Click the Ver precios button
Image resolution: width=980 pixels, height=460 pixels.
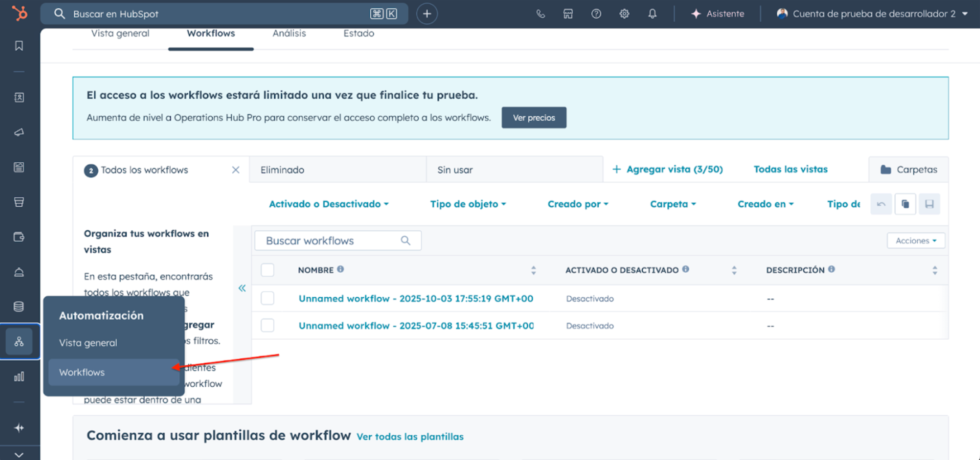click(533, 118)
